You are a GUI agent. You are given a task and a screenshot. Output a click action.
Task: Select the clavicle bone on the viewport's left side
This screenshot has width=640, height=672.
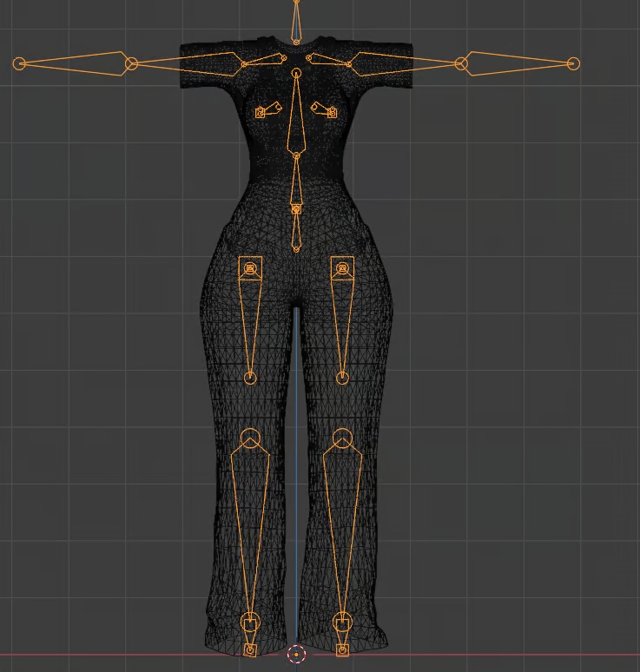[264, 61]
